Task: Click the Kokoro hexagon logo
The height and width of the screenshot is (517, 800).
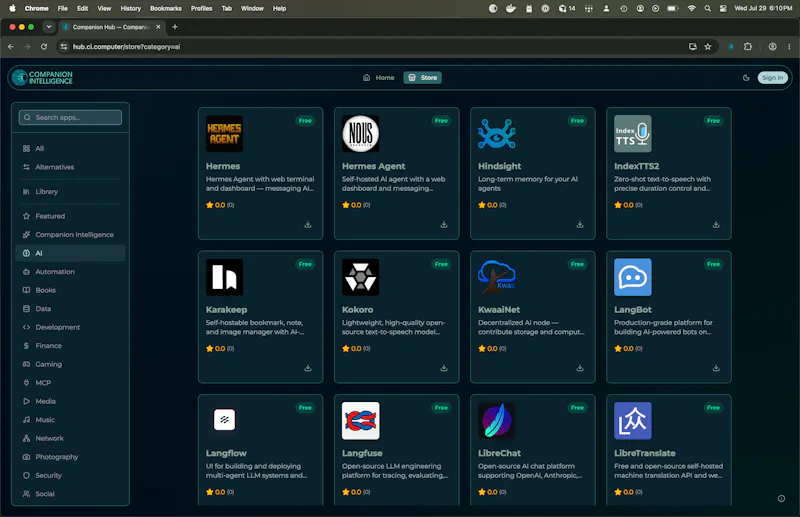Action: pyautogui.click(x=360, y=277)
